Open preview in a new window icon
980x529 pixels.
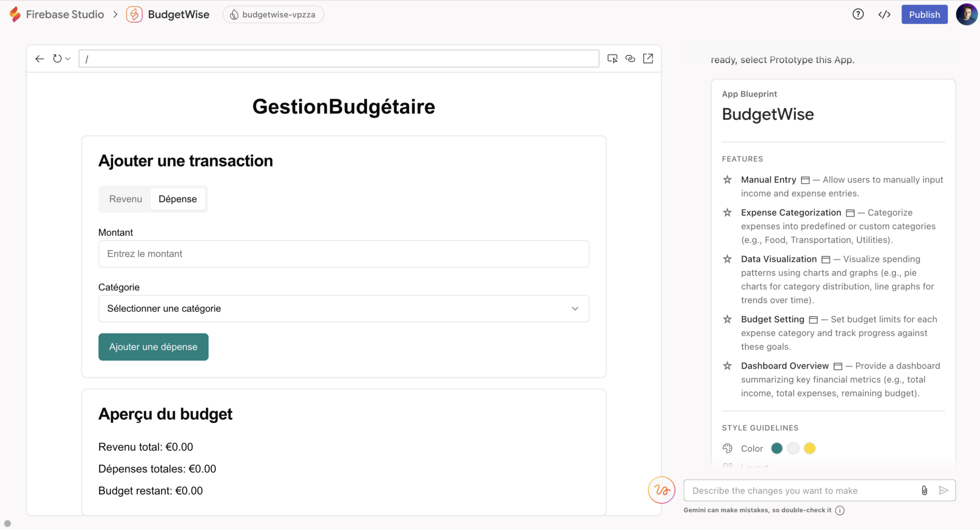click(648, 58)
